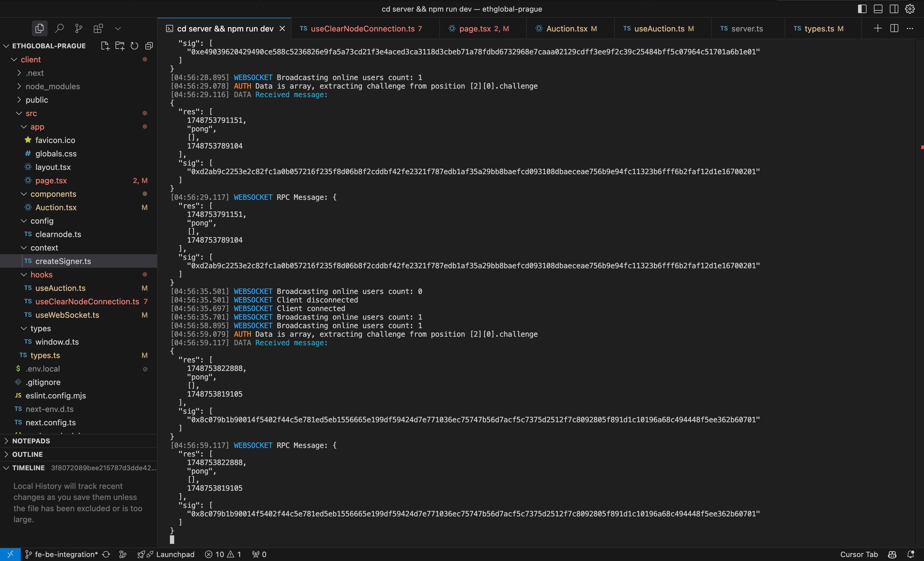The height and width of the screenshot is (561, 924).
Task: Refresh the explorer file tree
Action: point(134,46)
